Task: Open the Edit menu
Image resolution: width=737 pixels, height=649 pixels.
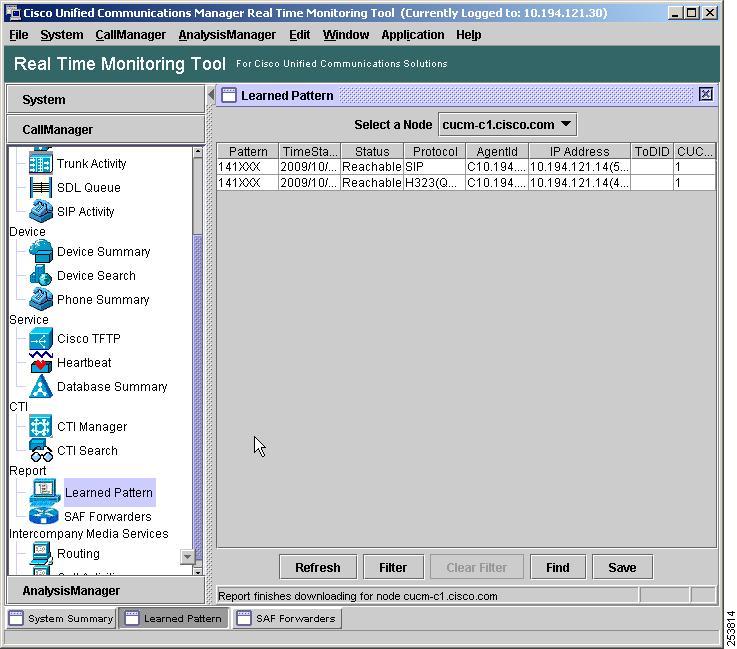Action: pyautogui.click(x=299, y=35)
